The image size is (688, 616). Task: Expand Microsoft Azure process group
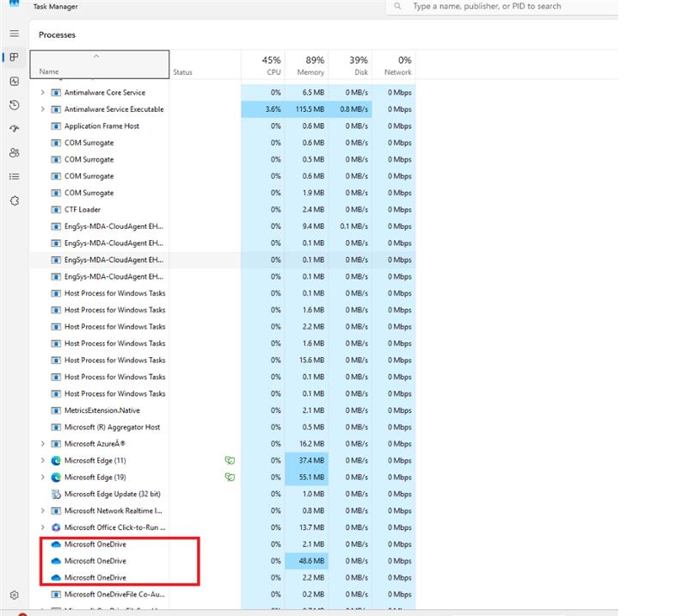tap(42, 443)
